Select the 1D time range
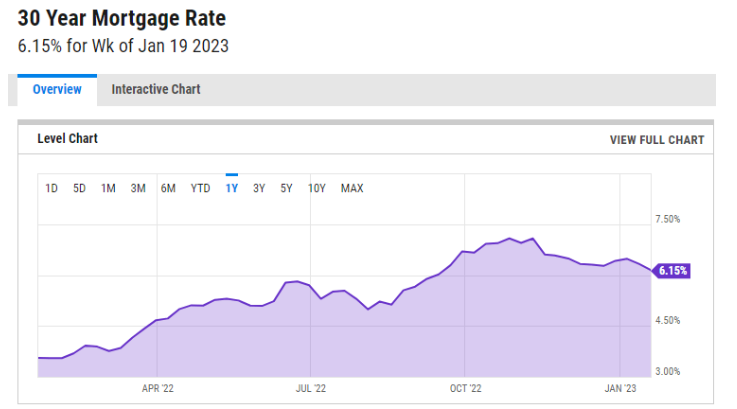 [x=51, y=188]
